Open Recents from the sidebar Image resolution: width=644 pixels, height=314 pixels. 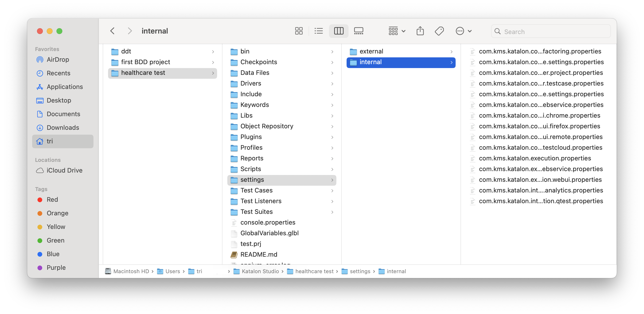point(58,73)
